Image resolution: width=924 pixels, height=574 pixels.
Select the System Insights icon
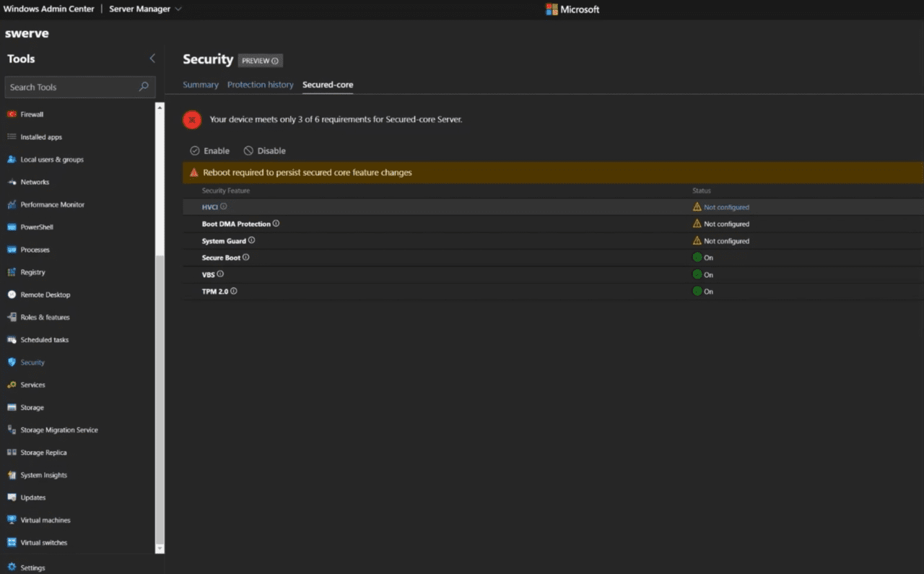(12, 475)
